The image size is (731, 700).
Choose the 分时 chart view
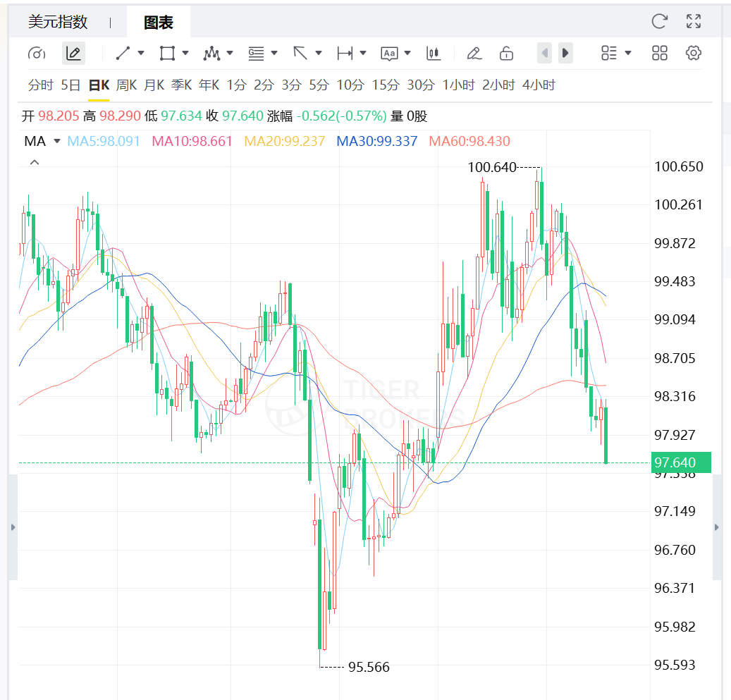point(40,85)
